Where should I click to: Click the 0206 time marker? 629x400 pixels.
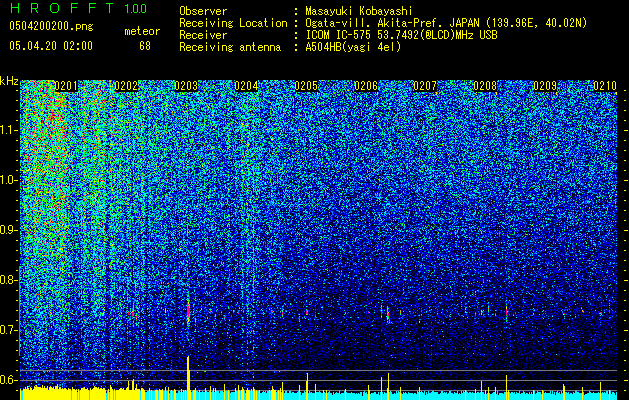tap(366, 86)
